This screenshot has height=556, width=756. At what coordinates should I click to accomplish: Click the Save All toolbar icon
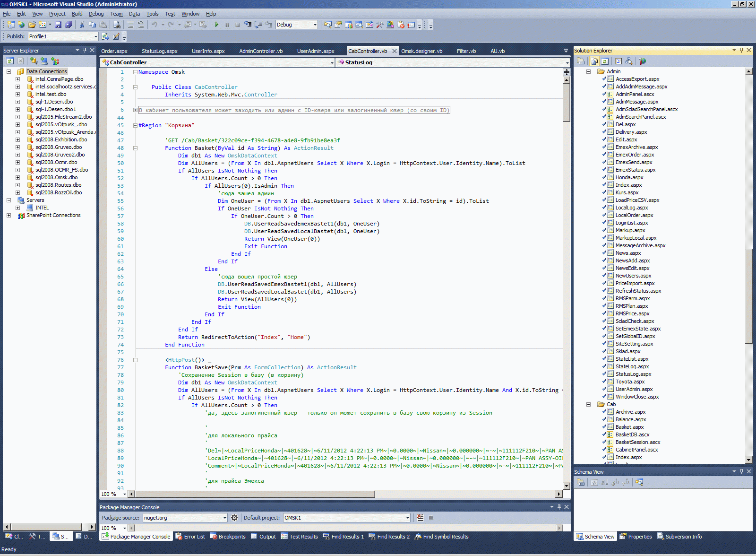tap(69, 25)
